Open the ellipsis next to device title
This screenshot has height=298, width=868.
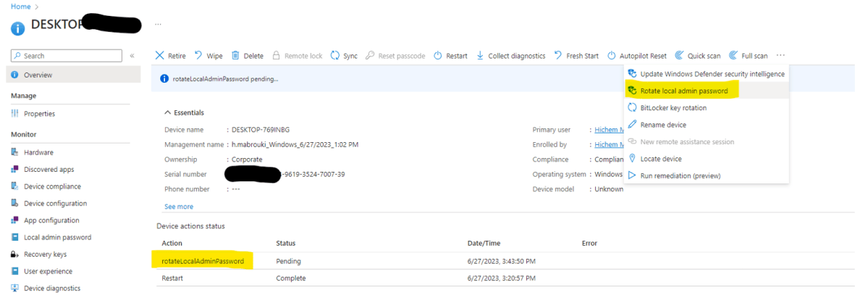coord(158,25)
